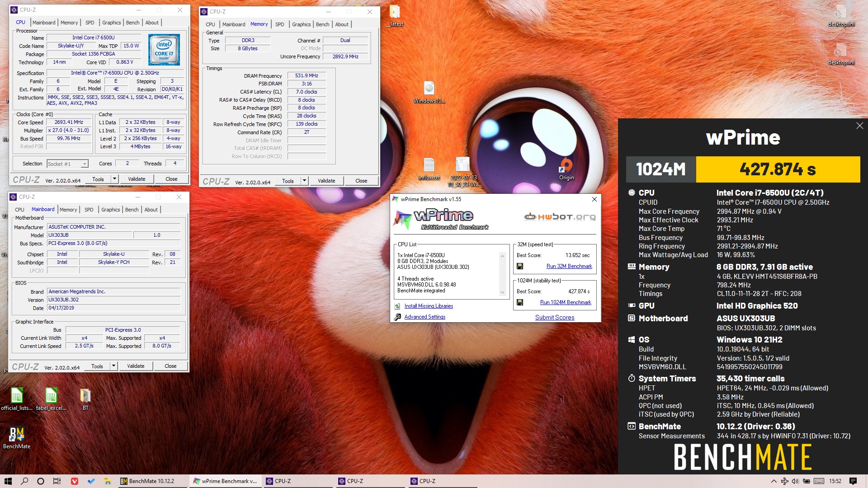
Task: Click the Submit Scores link
Action: click(555, 317)
